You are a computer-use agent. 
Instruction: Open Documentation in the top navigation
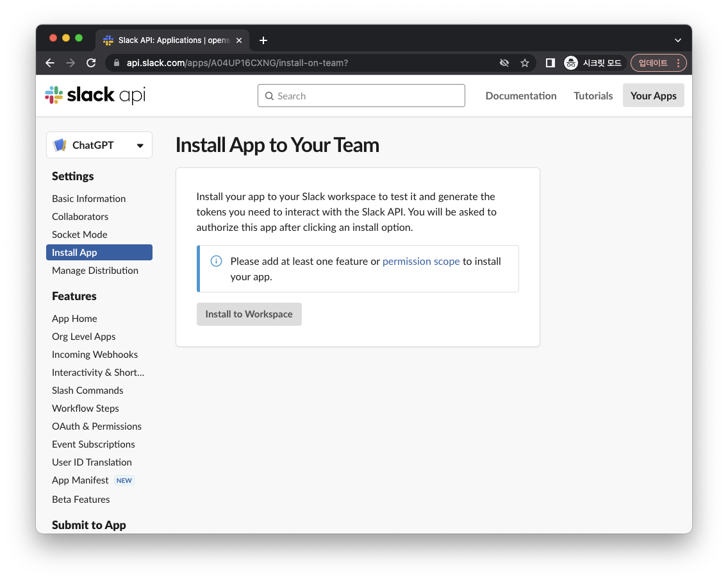tap(521, 96)
